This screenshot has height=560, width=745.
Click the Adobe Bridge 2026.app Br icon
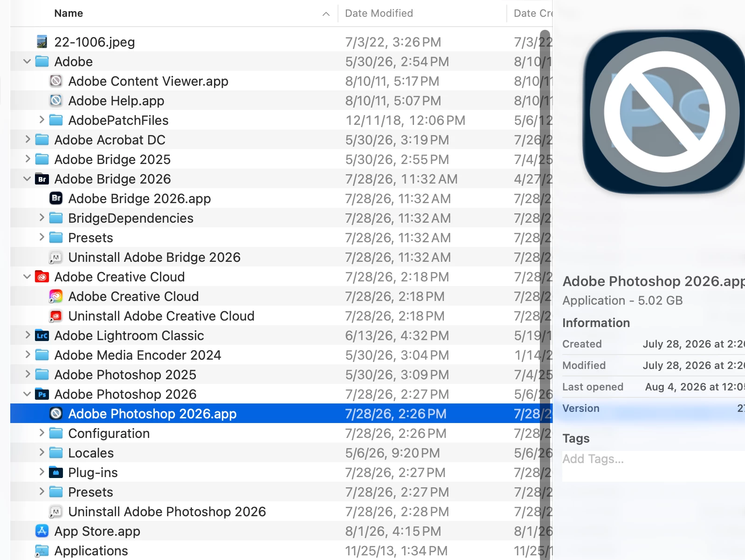[56, 198]
